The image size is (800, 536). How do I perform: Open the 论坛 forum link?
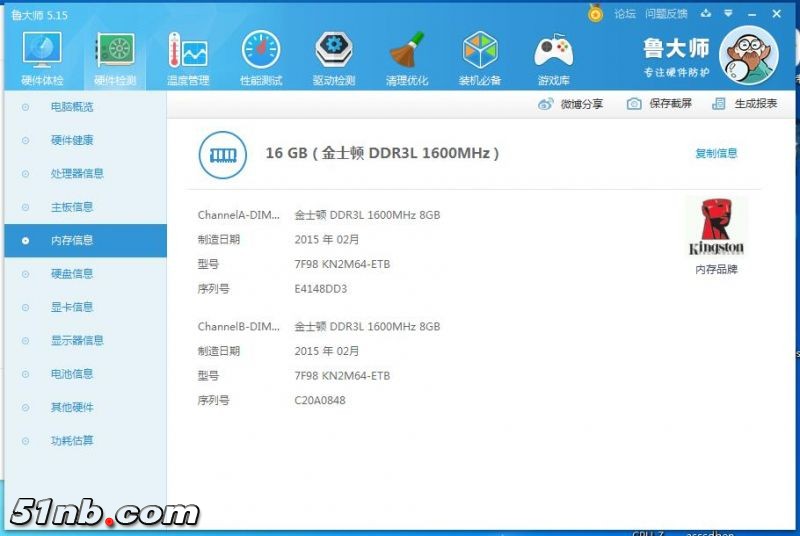[625, 13]
